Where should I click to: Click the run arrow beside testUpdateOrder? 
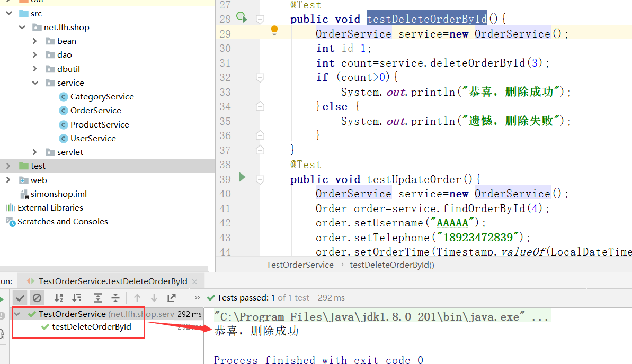pyautogui.click(x=242, y=177)
